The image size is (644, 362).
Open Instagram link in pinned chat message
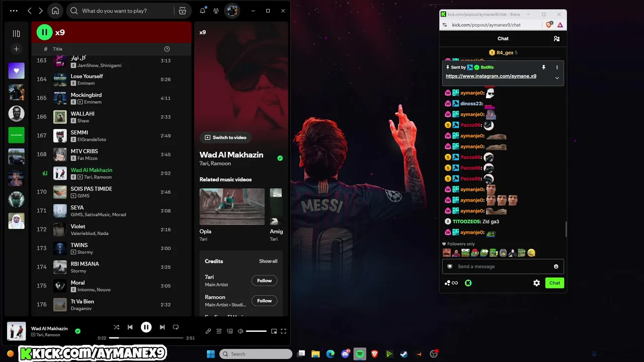(491, 76)
